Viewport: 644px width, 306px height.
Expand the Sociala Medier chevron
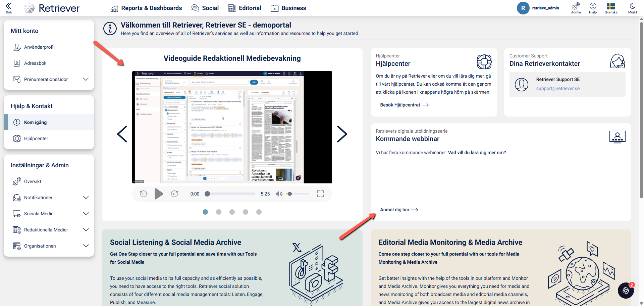pyautogui.click(x=86, y=214)
